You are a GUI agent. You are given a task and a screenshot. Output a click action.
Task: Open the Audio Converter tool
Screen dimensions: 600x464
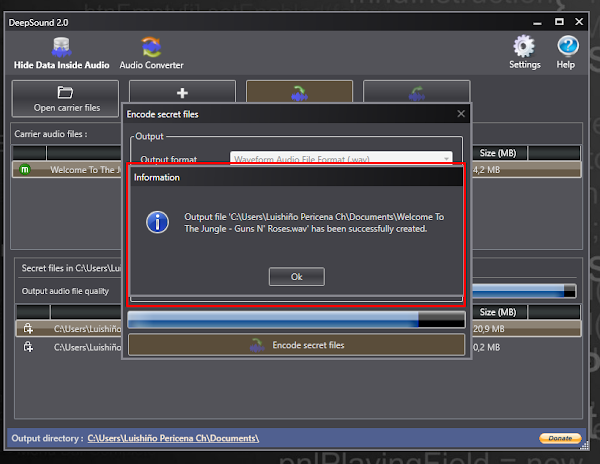[x=152, y=54]
